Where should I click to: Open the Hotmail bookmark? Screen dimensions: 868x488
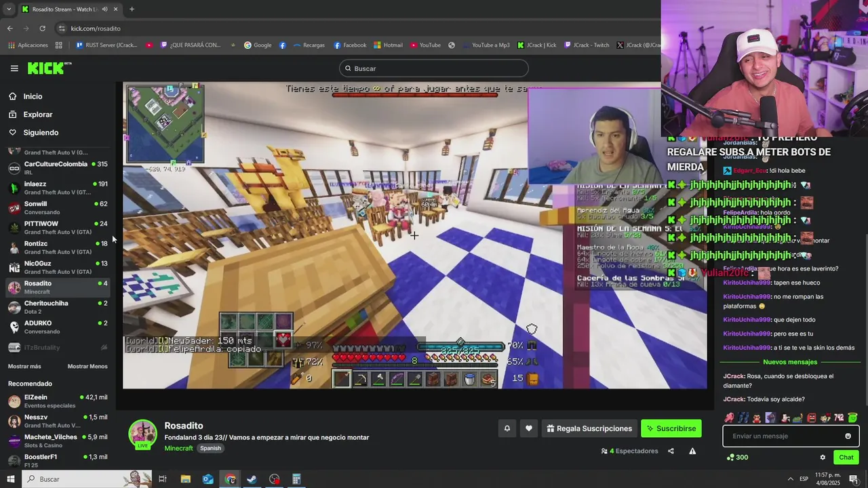pos(388,45)
